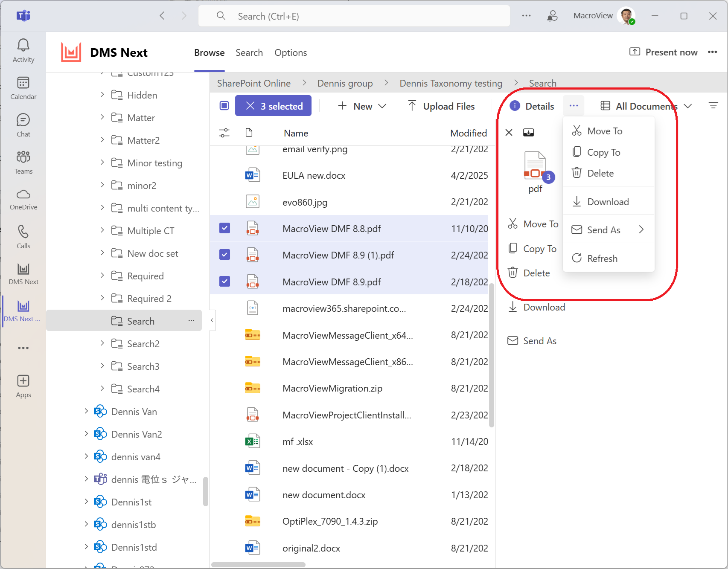
Task: Open the All Documents view dropdown
Action: coord(646,106)
